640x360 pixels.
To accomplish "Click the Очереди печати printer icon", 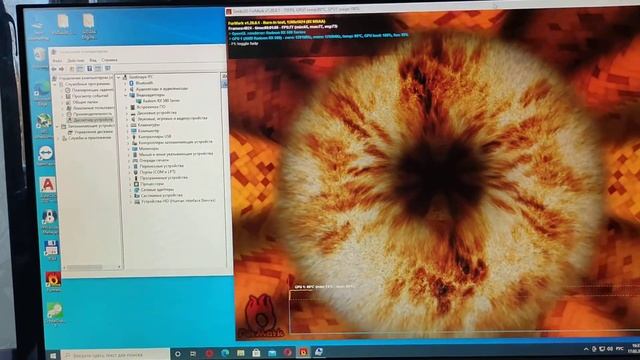I will click(135, 160).
